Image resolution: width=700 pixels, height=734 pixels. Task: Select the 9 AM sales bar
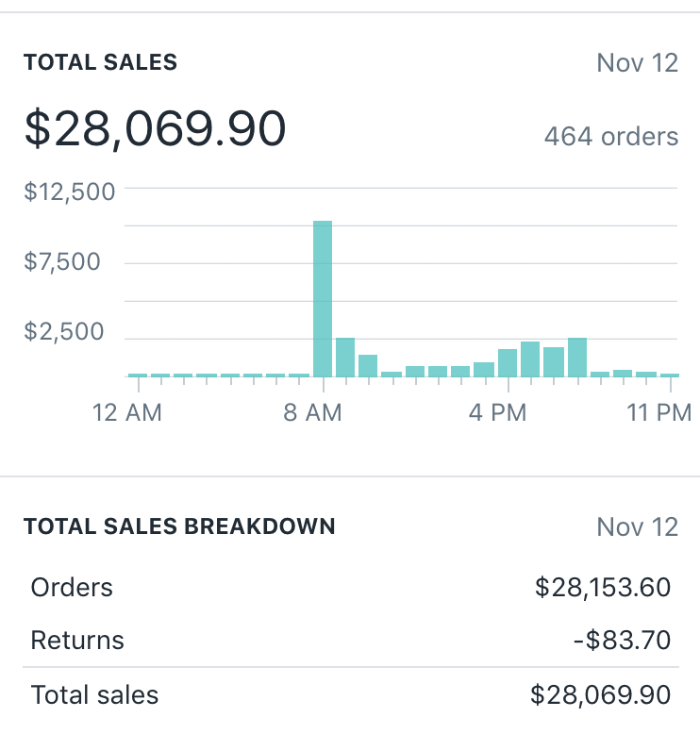tap(345, 358)
